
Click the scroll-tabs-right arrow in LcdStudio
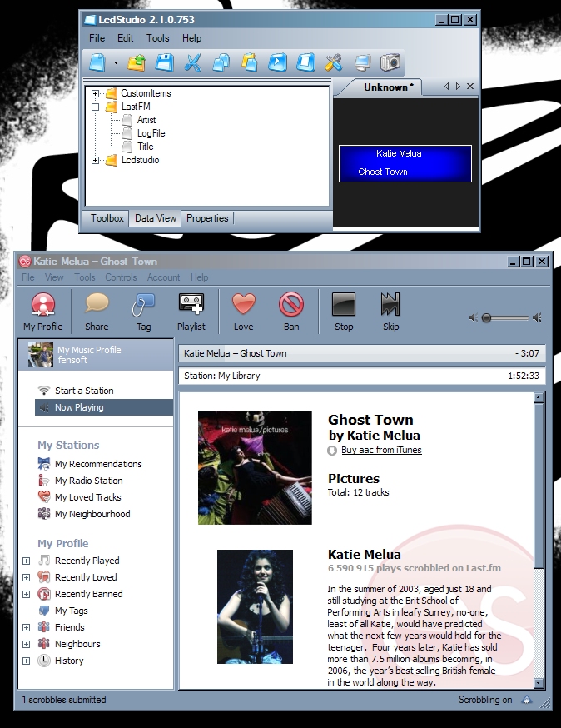click(458, 87)
